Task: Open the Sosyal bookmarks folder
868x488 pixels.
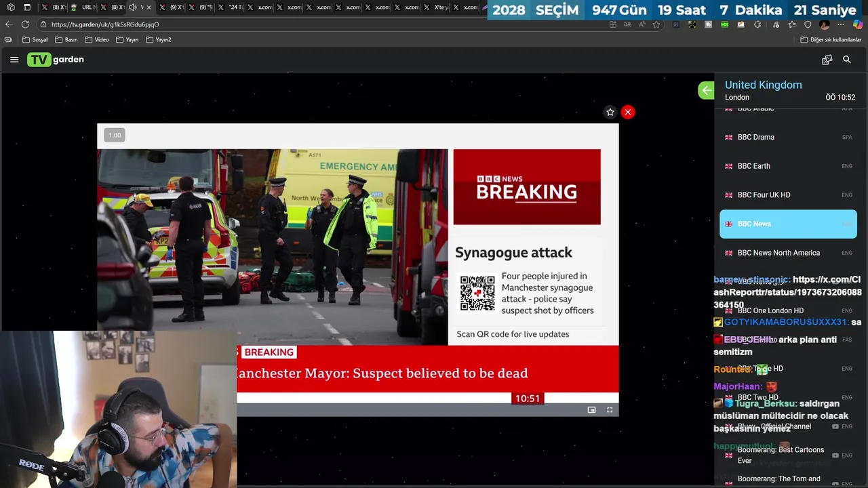Action: coord(35,40)
